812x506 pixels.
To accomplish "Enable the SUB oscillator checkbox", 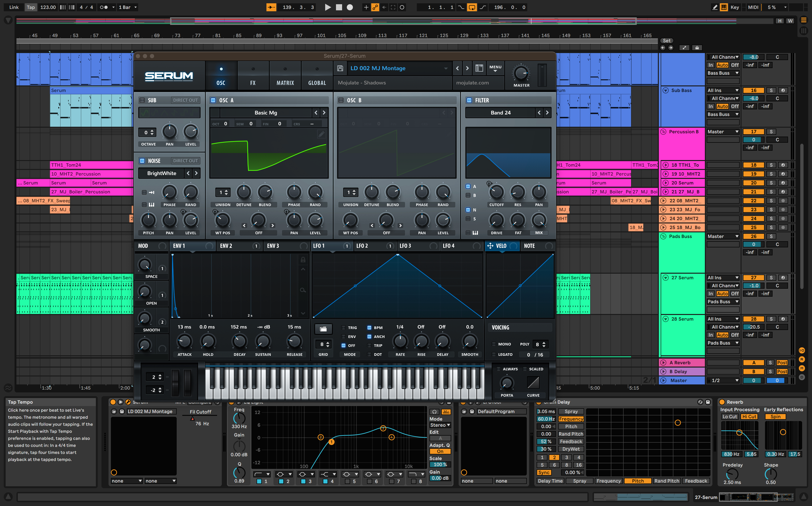I will click(x=142, y=100).
